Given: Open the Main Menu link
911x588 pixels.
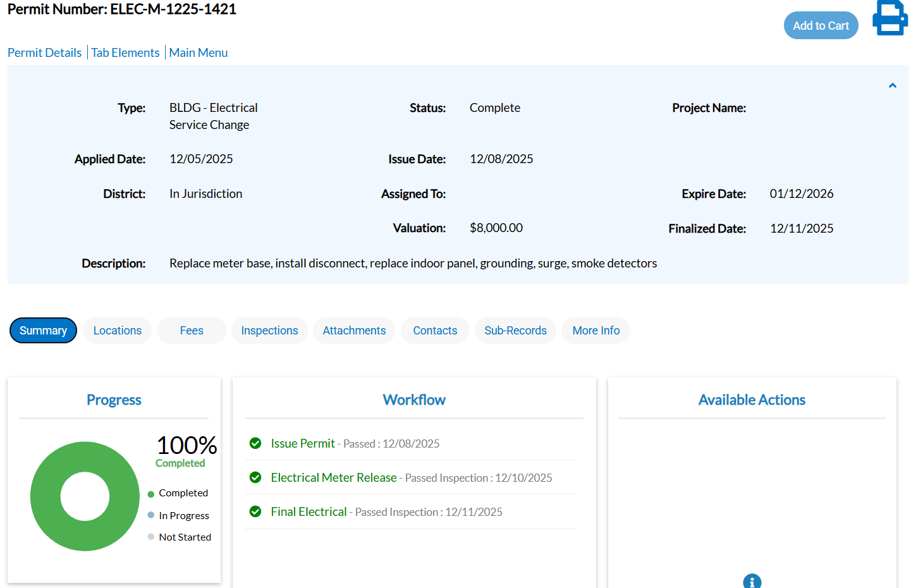Looking at the screenshot, I should pos(199,52).
